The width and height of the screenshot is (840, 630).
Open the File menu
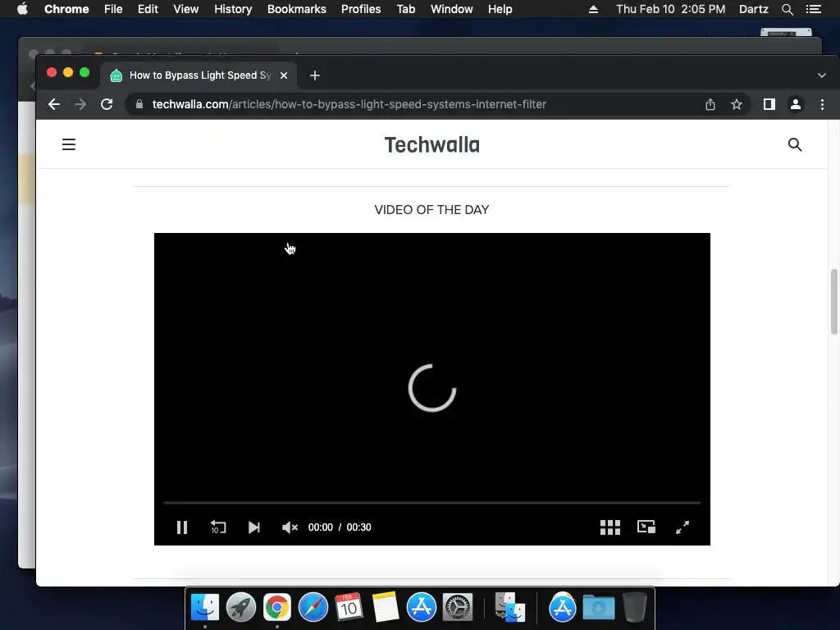(113, 9)
